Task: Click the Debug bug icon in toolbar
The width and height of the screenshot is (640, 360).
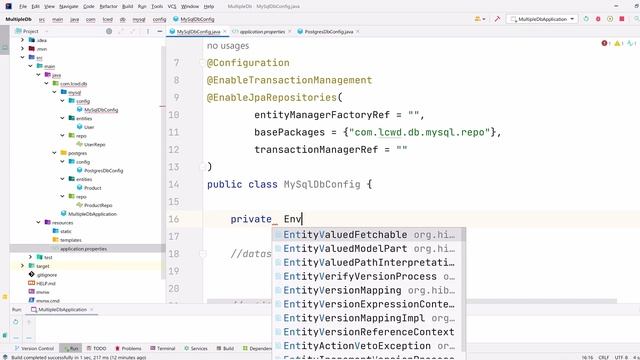Action: [598, 19]
